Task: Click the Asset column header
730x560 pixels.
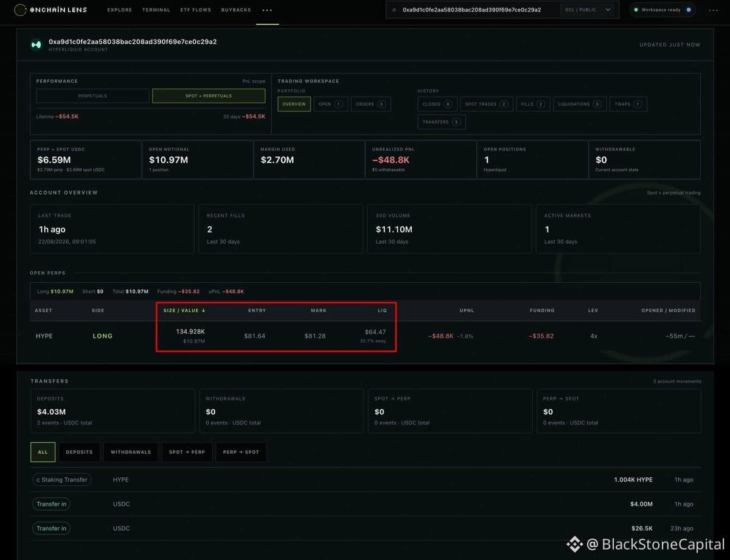Action: click(x=44, y=310)
